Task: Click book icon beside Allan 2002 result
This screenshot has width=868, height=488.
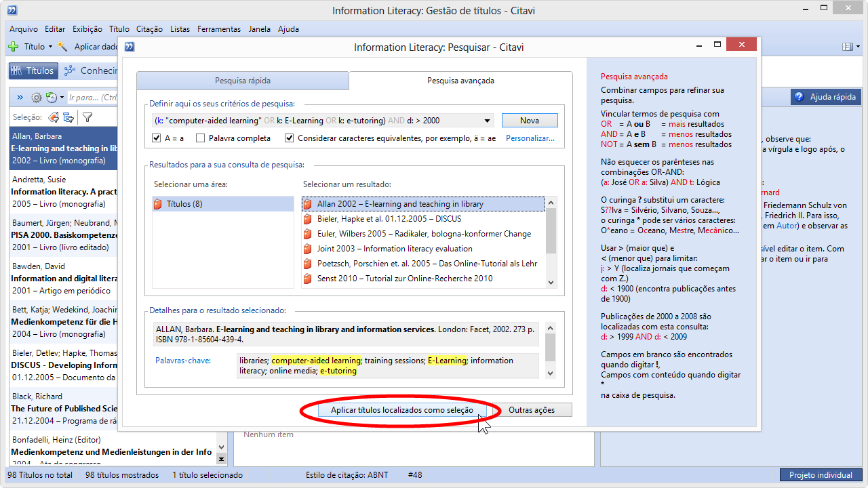Action: point(308,204)
